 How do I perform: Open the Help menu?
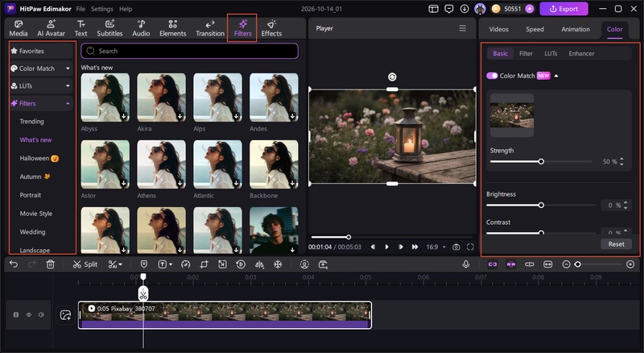[126, 9]
